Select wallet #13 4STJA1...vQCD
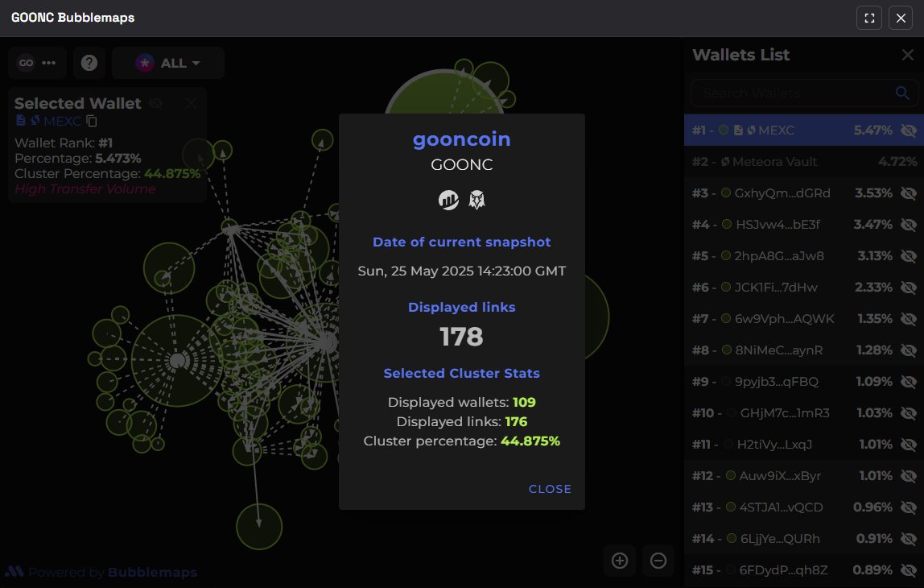924x588 pixels. pos(804,507)
